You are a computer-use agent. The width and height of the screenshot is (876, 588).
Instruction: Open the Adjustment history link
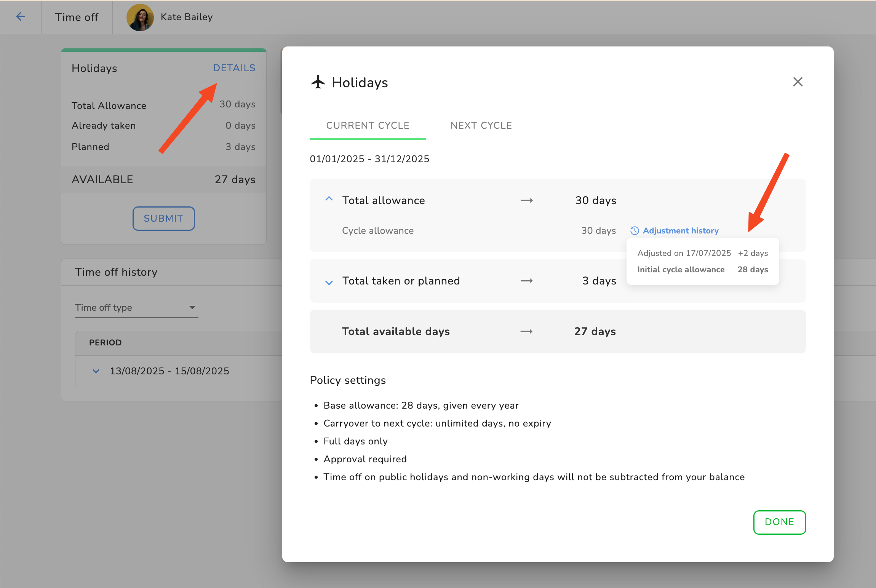[681, 231]
